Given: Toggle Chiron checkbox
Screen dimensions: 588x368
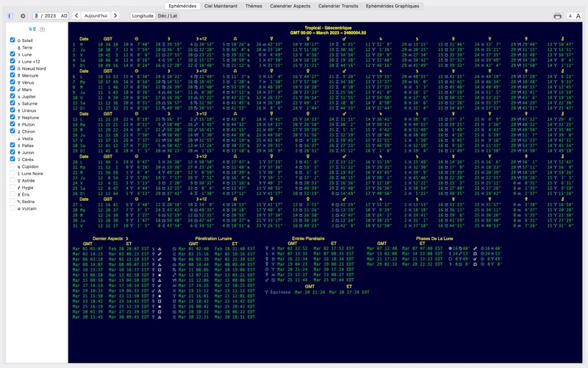Looking at the screenshot, I should coord(12,131).
